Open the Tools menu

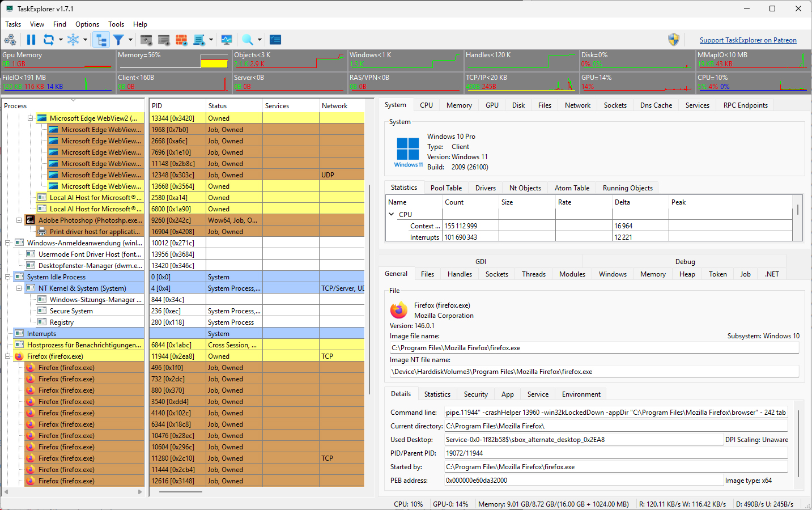click(116, 24)
